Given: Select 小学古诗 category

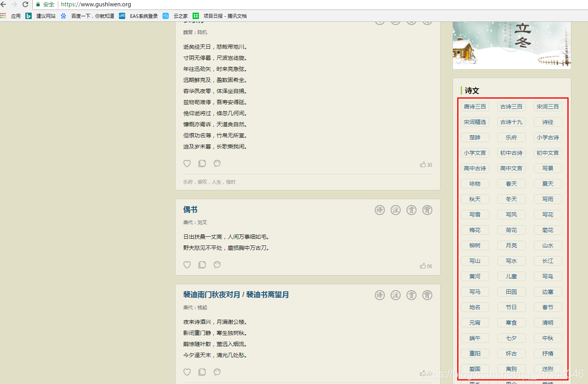Looking at the screenshot, I should 548,137.
